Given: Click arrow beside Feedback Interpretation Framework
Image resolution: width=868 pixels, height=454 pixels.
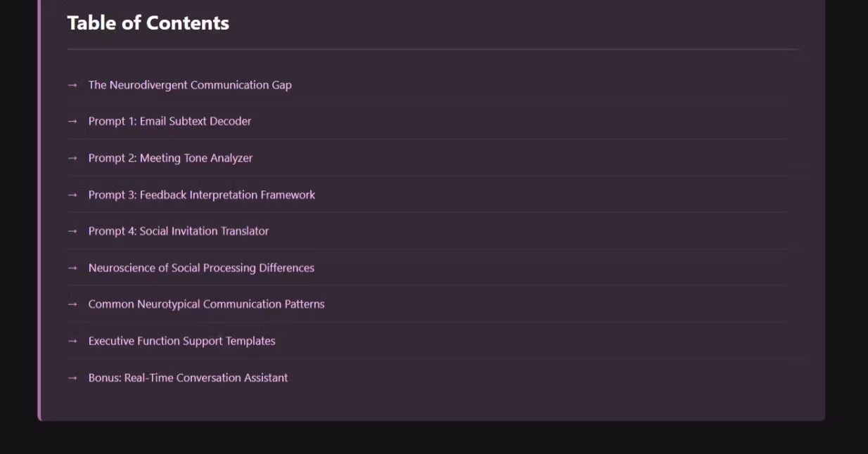Looking at the screenshot, I should point(72,195).
